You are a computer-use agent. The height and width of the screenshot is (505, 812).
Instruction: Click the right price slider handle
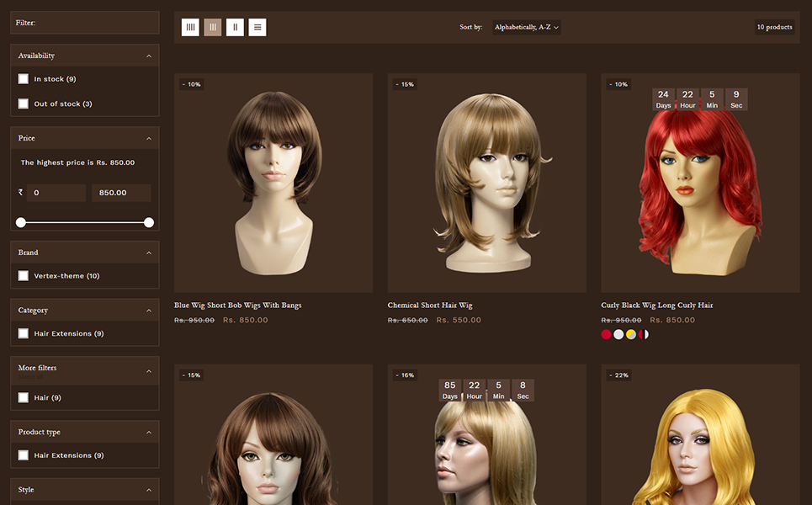pyautogui.click(x=149, y=223)
